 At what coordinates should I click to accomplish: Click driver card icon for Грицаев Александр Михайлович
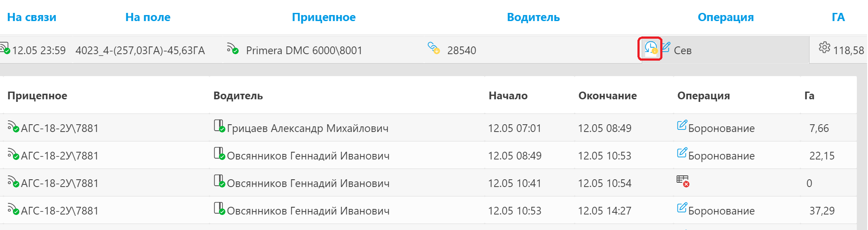pos(219,126)
